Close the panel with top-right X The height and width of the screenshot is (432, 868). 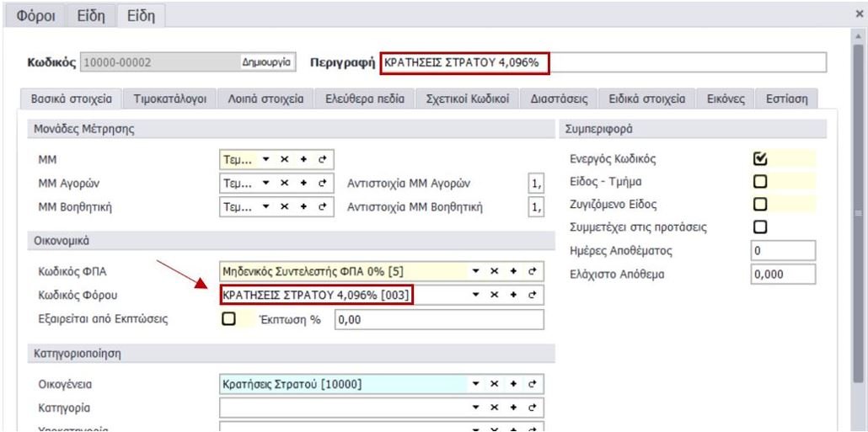tap(858, 15)
